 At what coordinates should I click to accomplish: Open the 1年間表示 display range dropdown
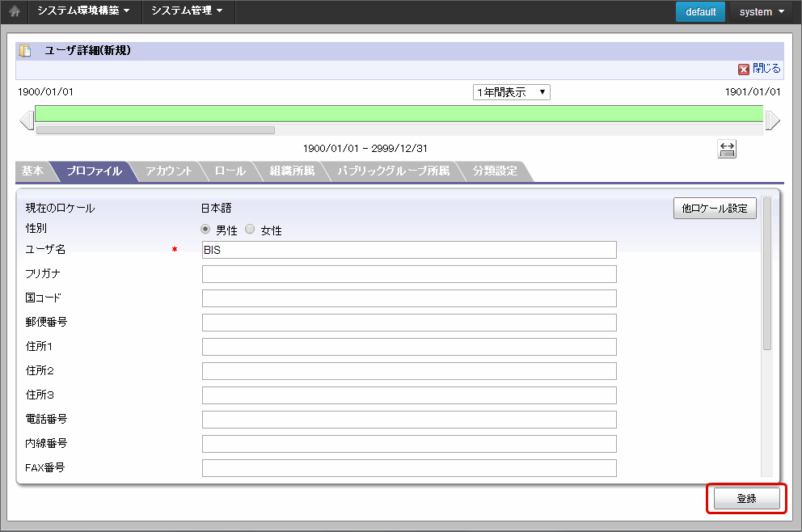(512, 92)
